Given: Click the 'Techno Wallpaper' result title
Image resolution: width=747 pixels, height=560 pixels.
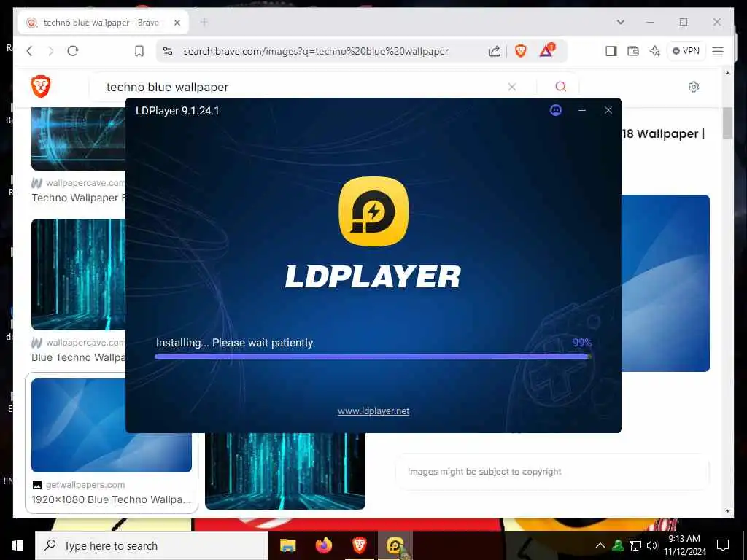Looking at the screenshot, I should click(79, 198).
